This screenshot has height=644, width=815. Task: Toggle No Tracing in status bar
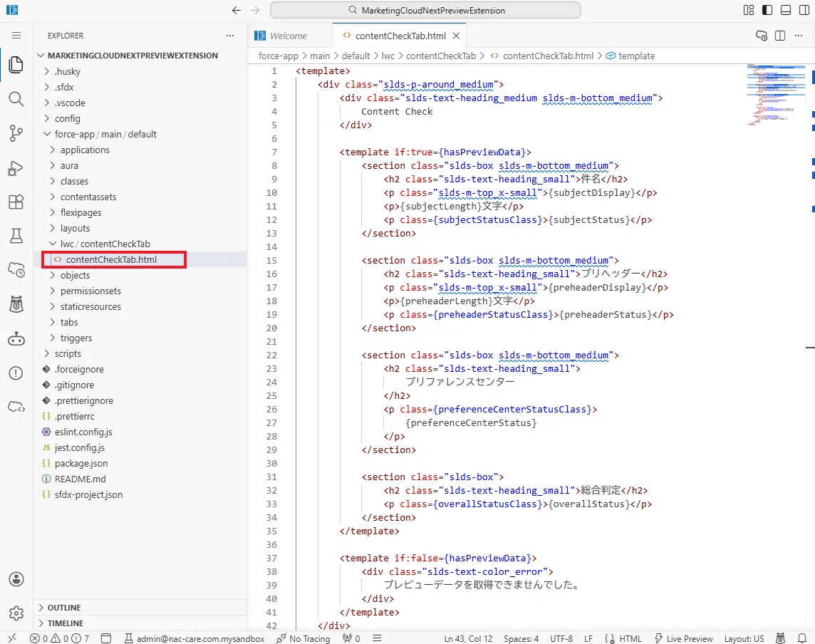(x=303, y=638)
